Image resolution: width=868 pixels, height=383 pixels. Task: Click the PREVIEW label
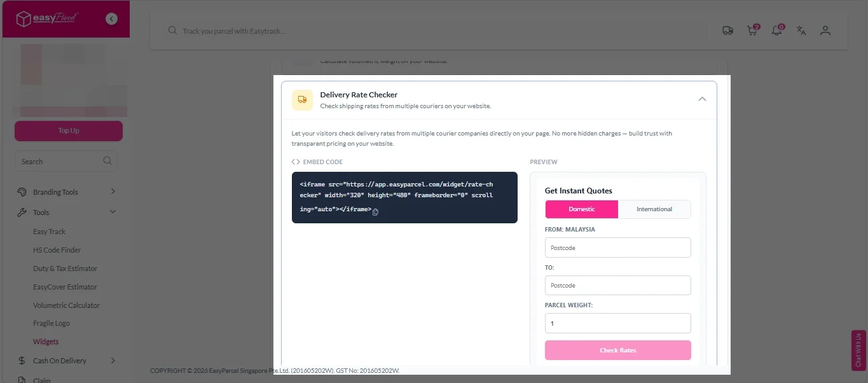click(x=544, y=162)
